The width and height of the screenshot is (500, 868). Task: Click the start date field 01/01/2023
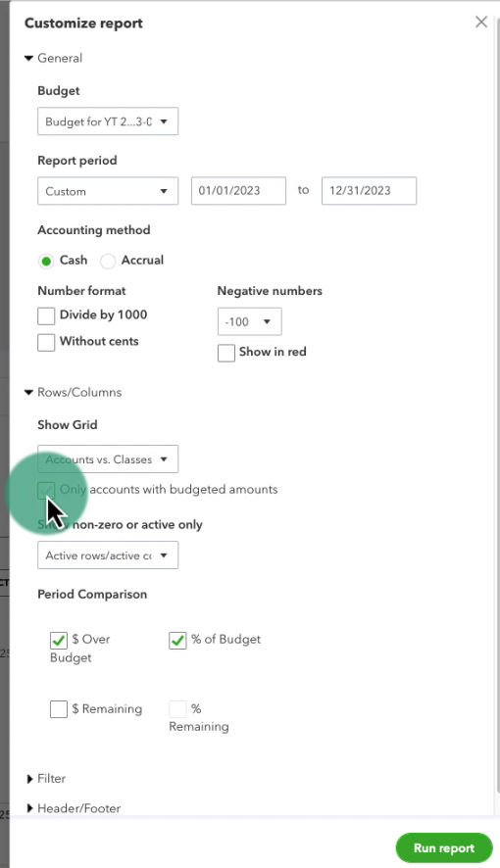238,191
